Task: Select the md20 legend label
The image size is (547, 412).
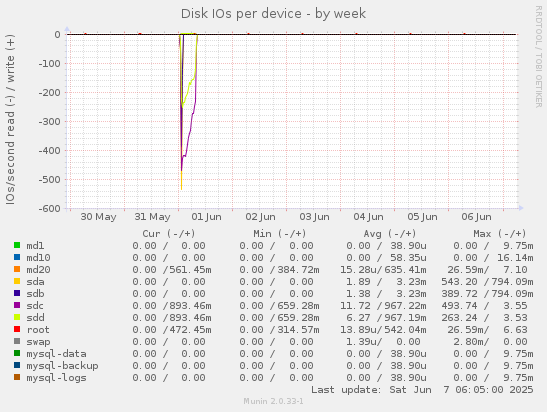Action: [x=38, y=270]
